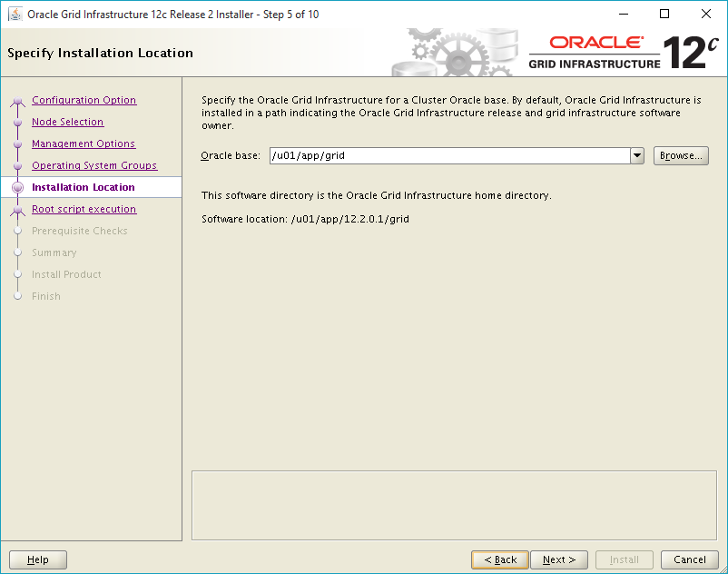
Task: Maximize the installer window
Action: point(664,14)
